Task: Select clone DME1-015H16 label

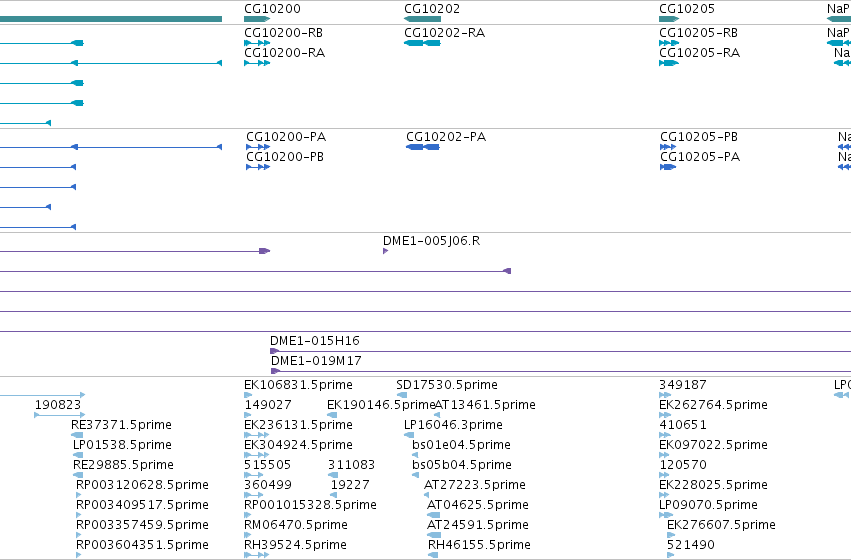Action: coord(315,341)
